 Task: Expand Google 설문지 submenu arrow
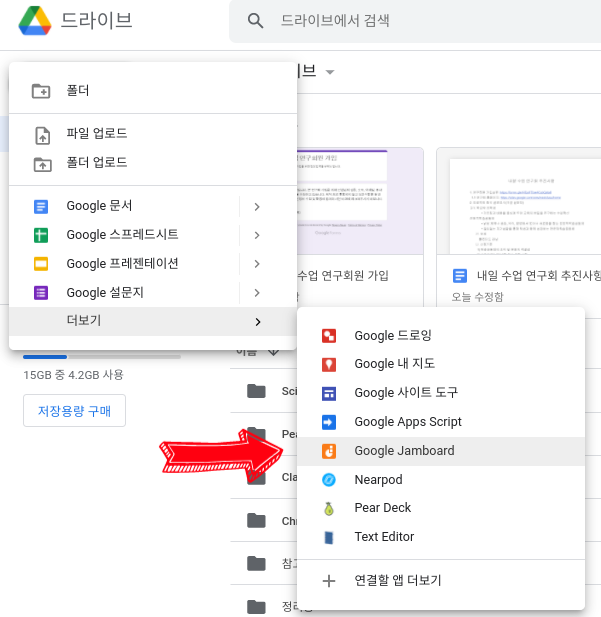[257, 293]
